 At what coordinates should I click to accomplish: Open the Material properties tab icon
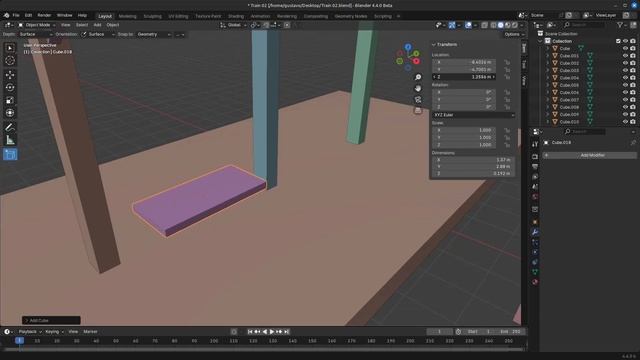tap(535, 282)
